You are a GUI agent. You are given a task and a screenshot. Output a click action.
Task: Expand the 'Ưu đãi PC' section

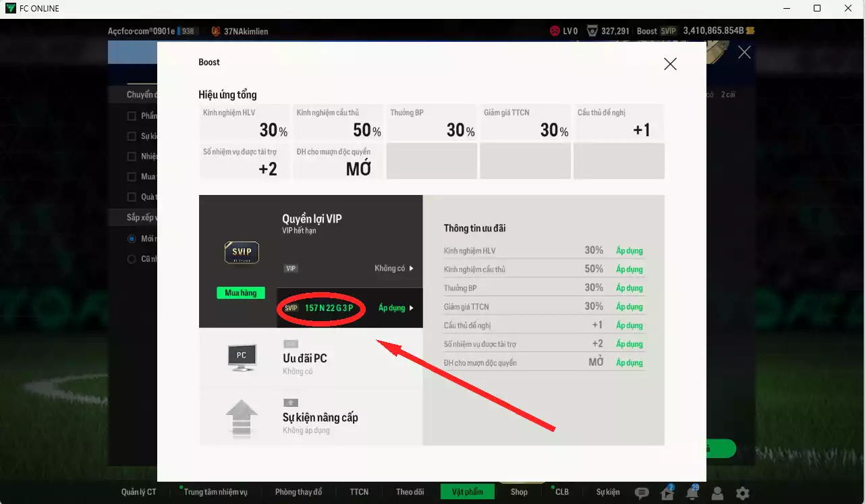pyautogui.click(x=310, y=358)
